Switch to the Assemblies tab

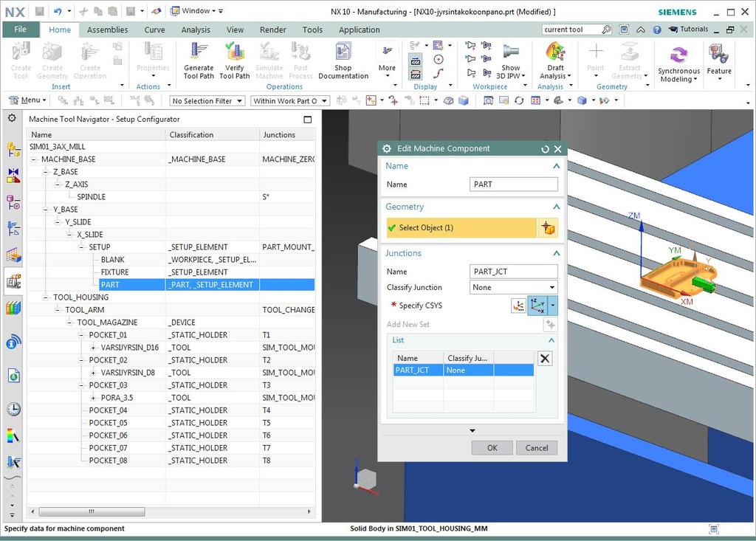[108, 30]
